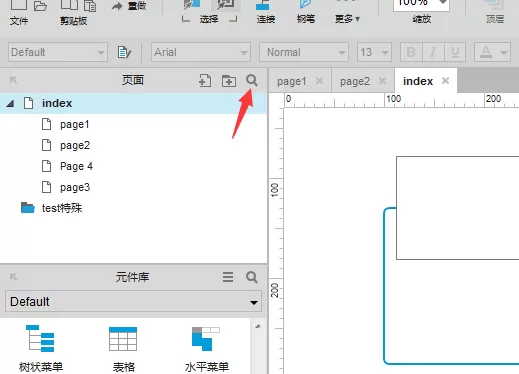Select the connect tool
The image size is (519, 374).
coord(266,12)
